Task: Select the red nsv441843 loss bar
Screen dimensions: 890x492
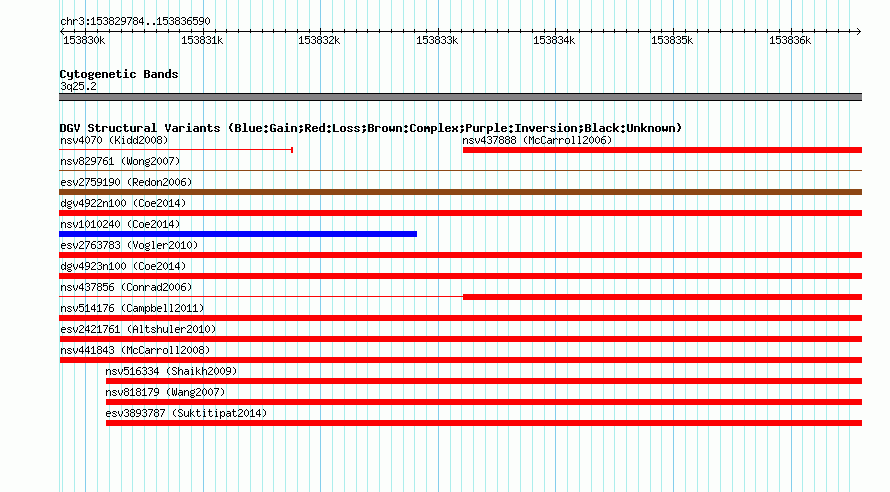Action: pyautogui.click(x=460, y=360)
